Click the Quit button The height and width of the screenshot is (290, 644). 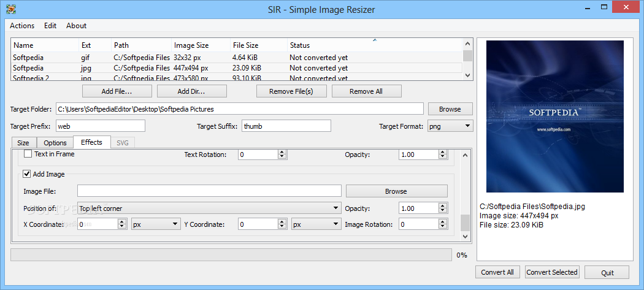coord(607,273)
